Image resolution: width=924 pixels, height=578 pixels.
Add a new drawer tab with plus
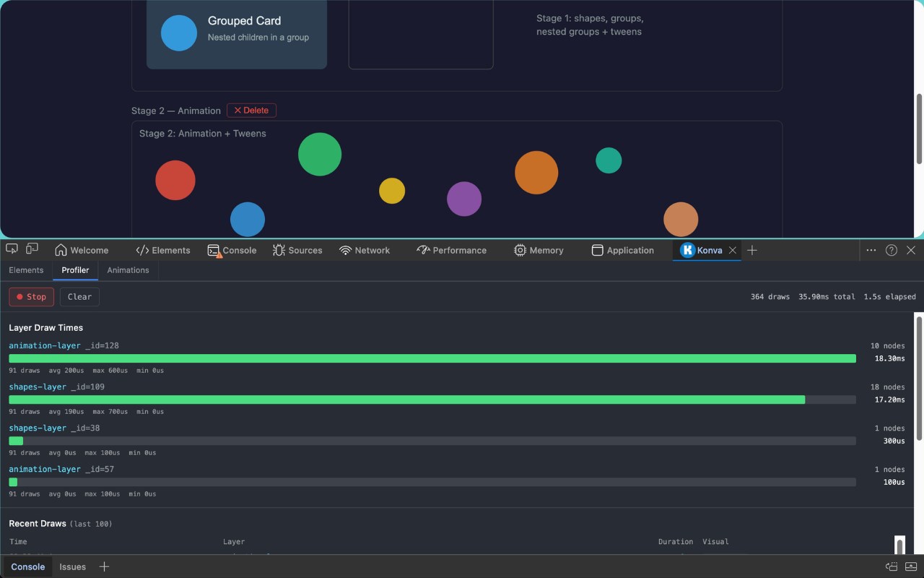point(104,566)
